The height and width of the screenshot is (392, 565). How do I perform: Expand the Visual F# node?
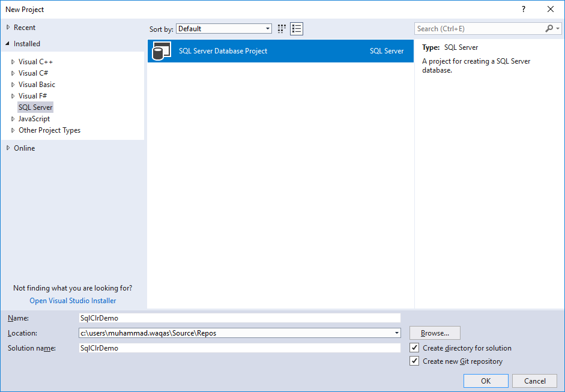[13, 96]
